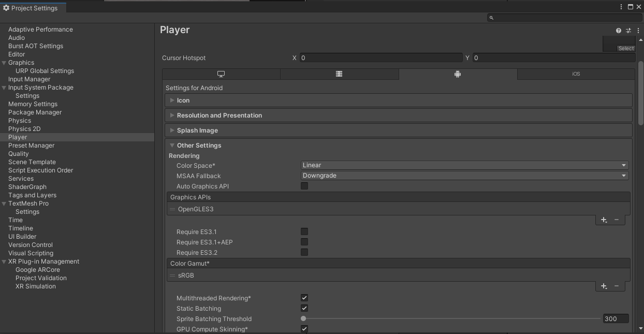Viewport: 644px width, 334px height.
Task: Click the search magnifier icon
Action: (491, 17)
